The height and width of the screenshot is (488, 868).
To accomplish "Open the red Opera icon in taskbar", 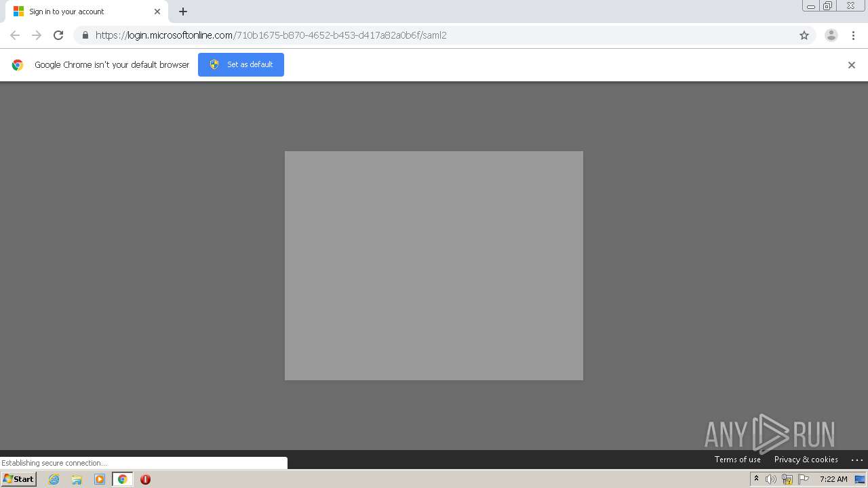I will pos(145,479).
